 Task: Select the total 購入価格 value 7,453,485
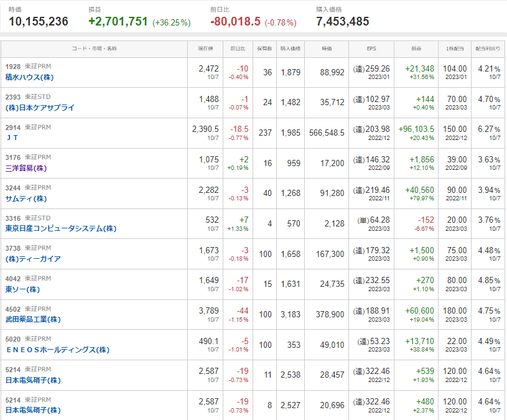click(343, 22)
